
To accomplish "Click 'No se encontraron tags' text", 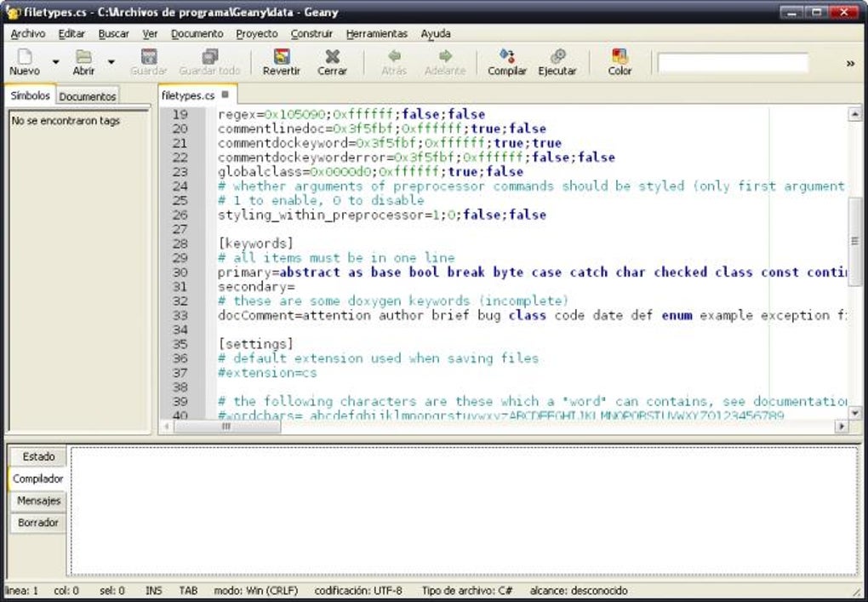I will (66, 121).
